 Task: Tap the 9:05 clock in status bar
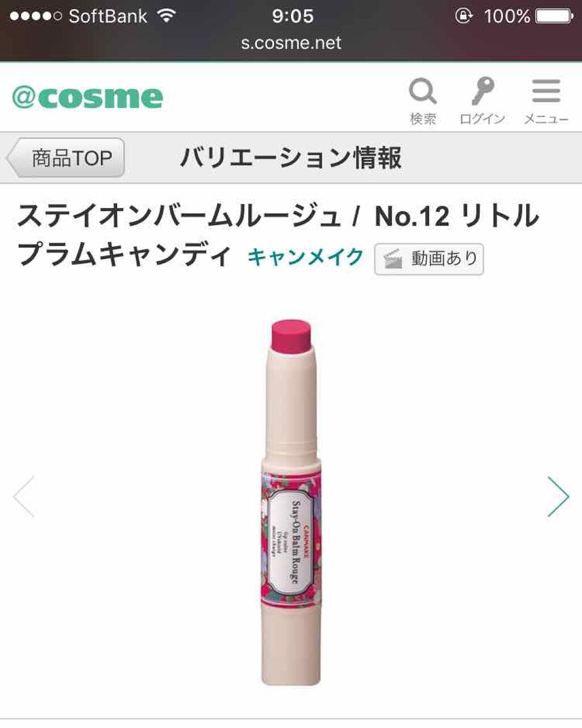293,16
